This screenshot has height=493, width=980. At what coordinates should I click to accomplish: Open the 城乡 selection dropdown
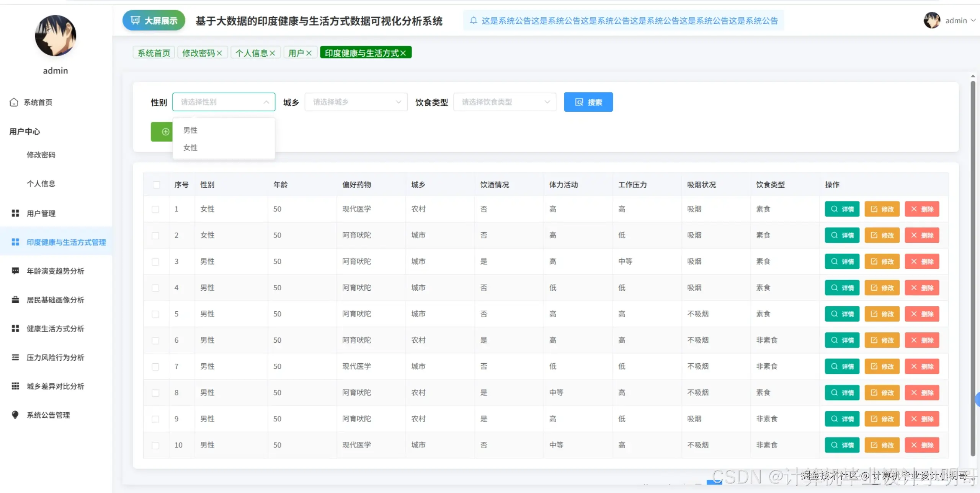tap(356, 102)
